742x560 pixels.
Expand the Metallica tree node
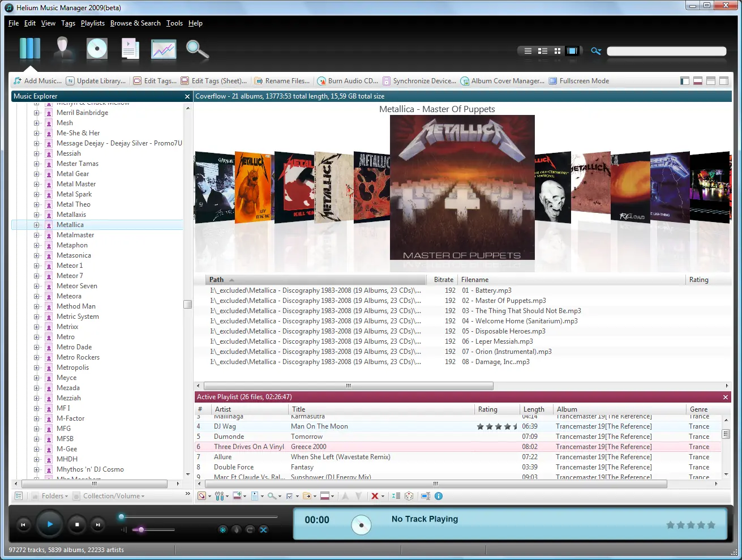click(x=37, y=224)
